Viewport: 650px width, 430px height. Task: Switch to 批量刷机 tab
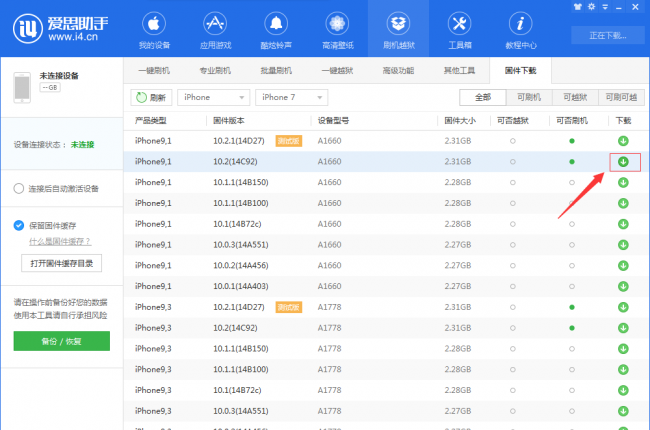(276, 70)
